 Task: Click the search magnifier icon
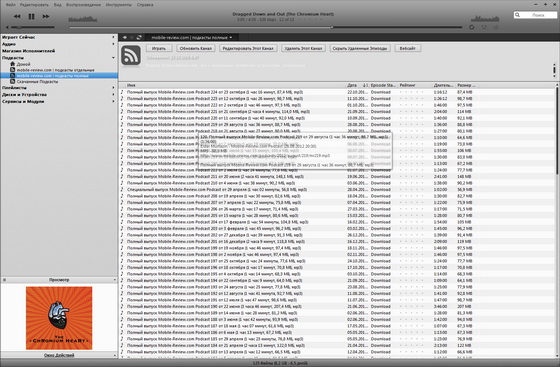pos(518,15)
